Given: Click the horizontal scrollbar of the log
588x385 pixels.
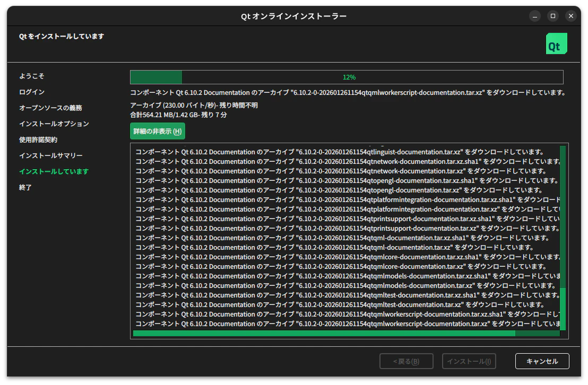Looking at the screenshot, I should pos(347,333).
